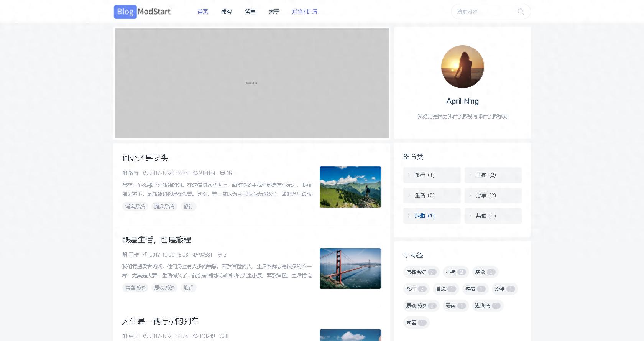Click the eye icon by 94581 views
This screenshot has height=341, width=644.
(x=195, y=255)
